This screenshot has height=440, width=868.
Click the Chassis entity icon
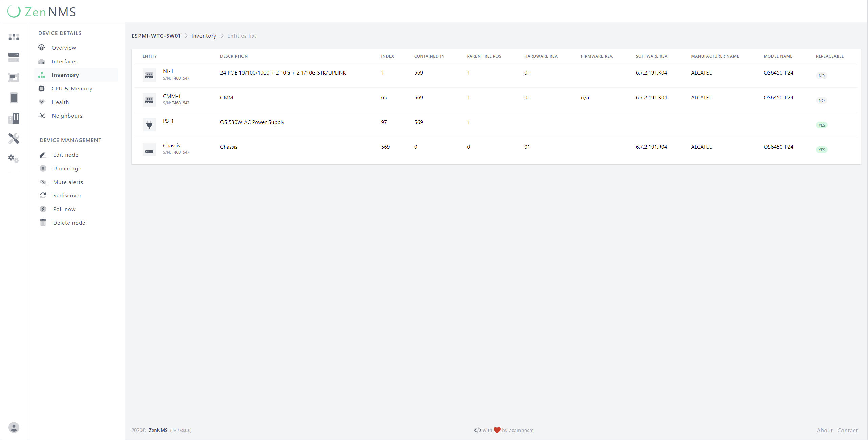(x=149, y=149)
